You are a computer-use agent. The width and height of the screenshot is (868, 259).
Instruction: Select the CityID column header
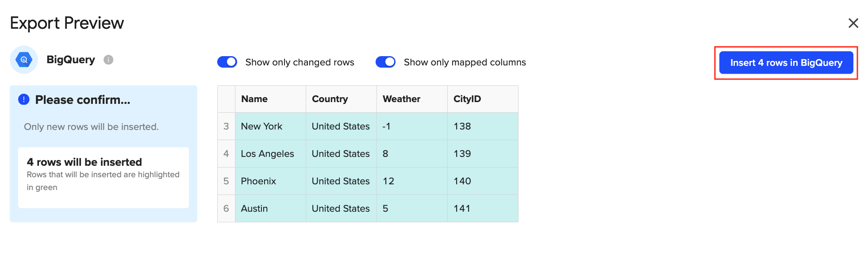(x=482, y=99)
